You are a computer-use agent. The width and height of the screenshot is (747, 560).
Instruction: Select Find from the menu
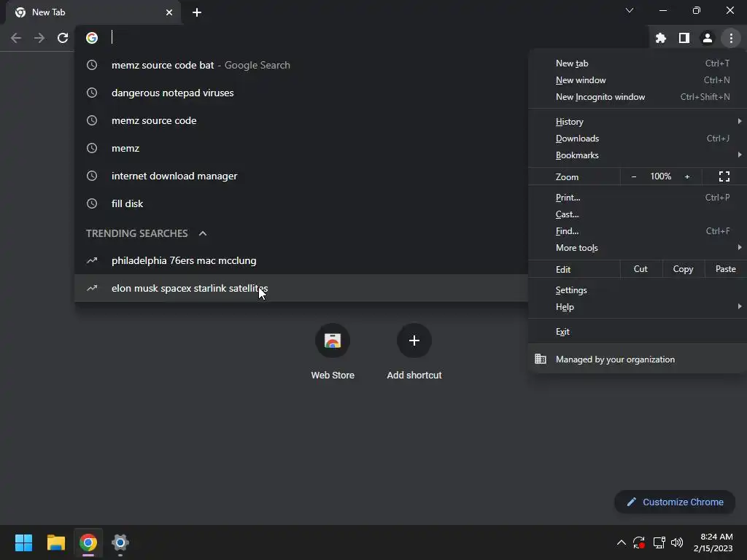(x=638, y=231)
